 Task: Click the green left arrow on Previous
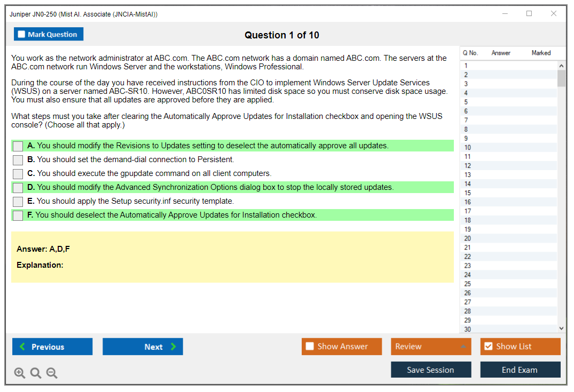[x=22, y=347]
